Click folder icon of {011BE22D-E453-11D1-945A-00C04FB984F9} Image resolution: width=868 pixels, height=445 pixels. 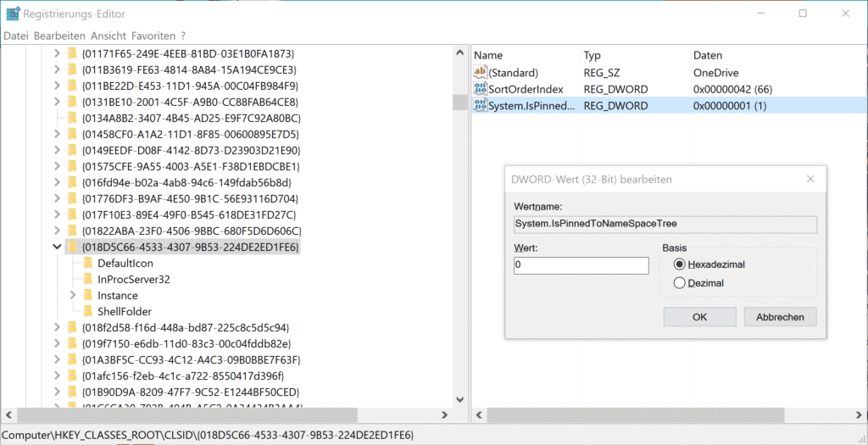[x=72, y=86]
